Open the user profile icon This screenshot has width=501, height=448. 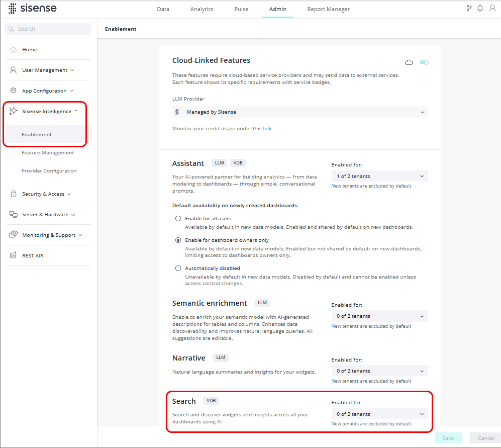(492, 8)
